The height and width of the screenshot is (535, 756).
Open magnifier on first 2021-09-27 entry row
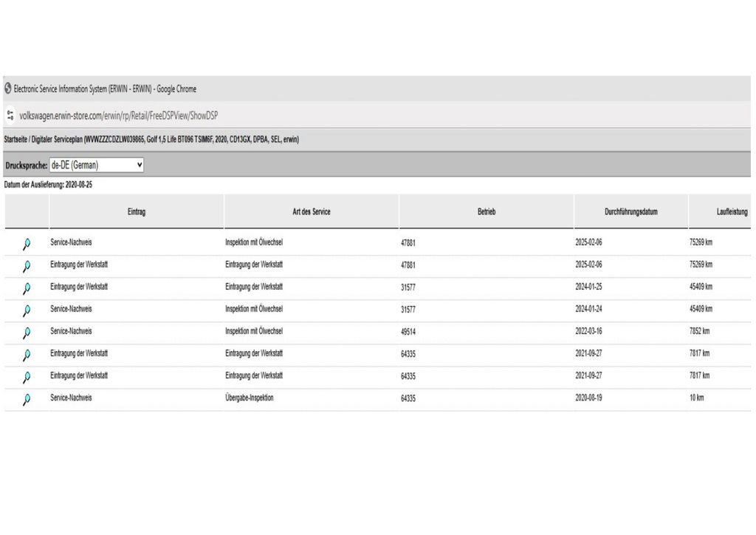click(27, 355)
